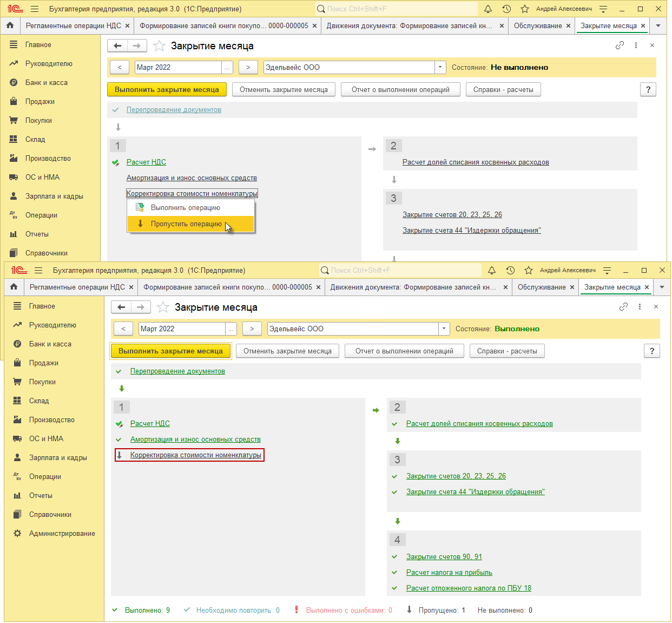Open favorites star in lower window title bar
The image size is (672, 623).
(529, 270)
